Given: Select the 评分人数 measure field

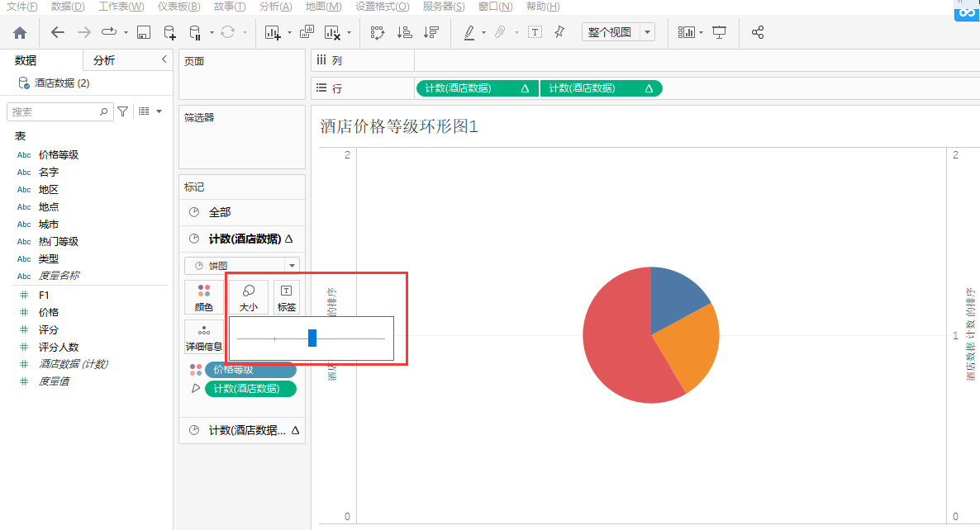Looking at the screenshot, I should (x=58, y=347).
